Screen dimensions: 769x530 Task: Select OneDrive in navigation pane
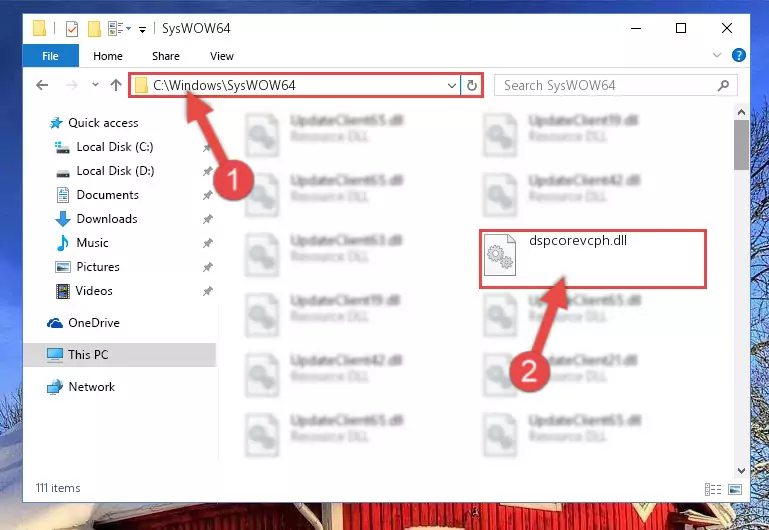coord(94,323)
